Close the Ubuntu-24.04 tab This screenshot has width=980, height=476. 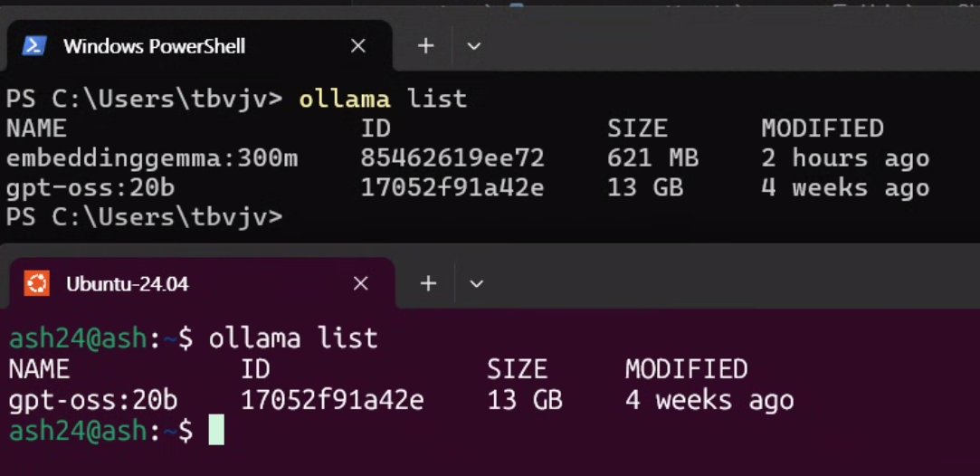tap(360, 283)
